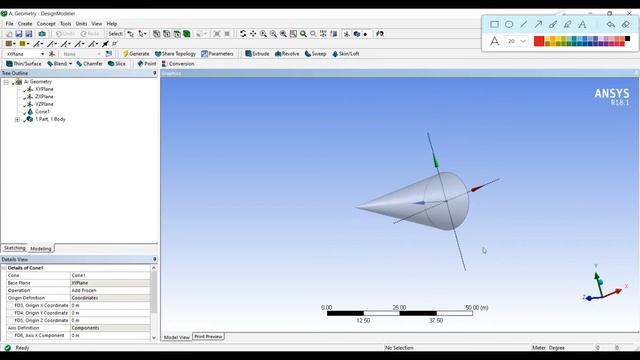Open the Blend dropdown arrow
This screenshot has width=640, height=360.
pyautogui.click(x=71, y=64)
